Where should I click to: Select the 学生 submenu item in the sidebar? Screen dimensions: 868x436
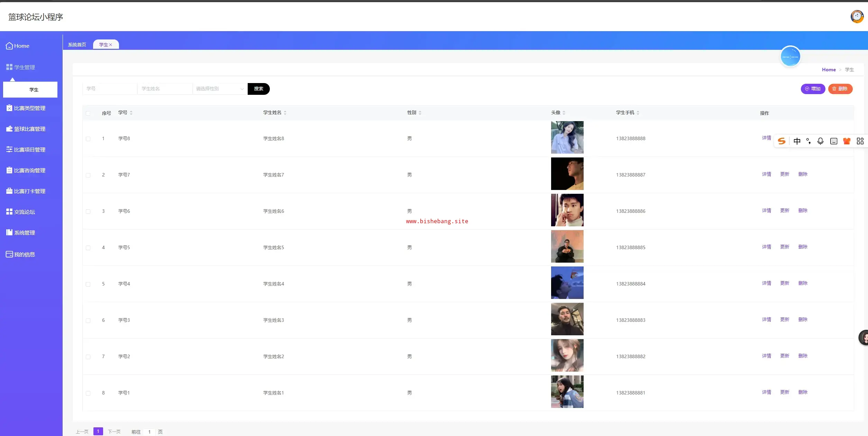pyautogui.click(x=34, y=90)
